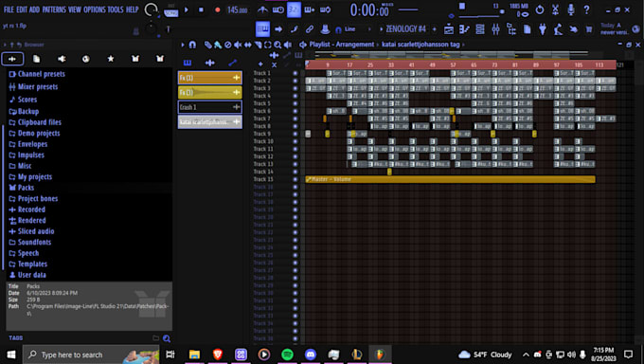Click the Stop transport button
Image resolution: width=644 pixels, height=364 pixels.
pos(201,9)
